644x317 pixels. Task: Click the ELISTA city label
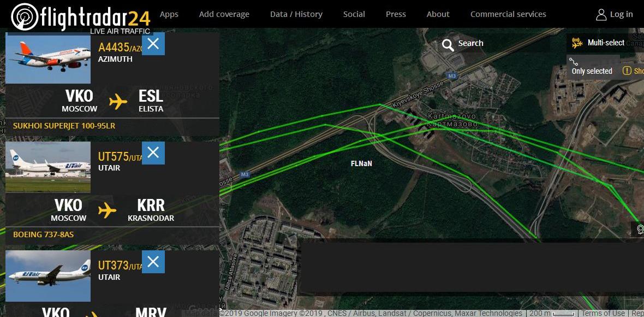point(151,109)
